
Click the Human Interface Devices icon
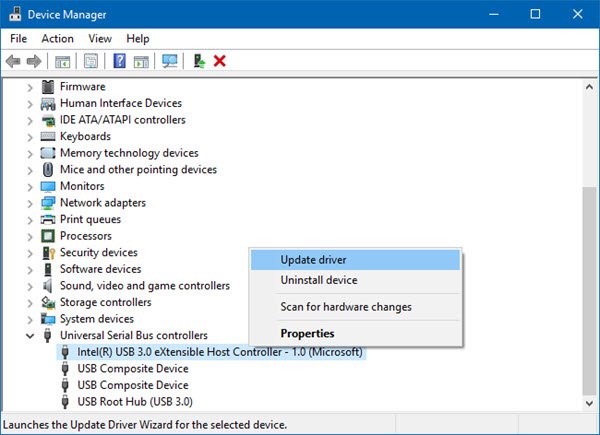click(48, 104)
